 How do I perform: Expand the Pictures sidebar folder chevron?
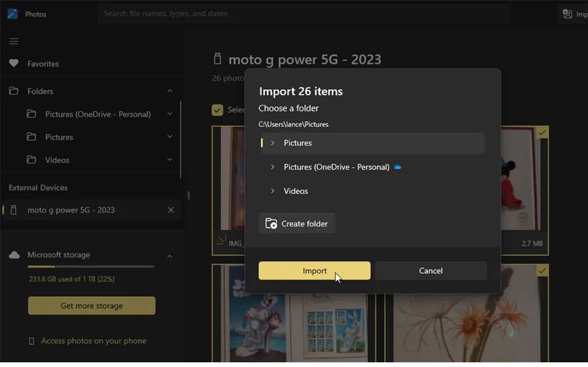[170, 137]
